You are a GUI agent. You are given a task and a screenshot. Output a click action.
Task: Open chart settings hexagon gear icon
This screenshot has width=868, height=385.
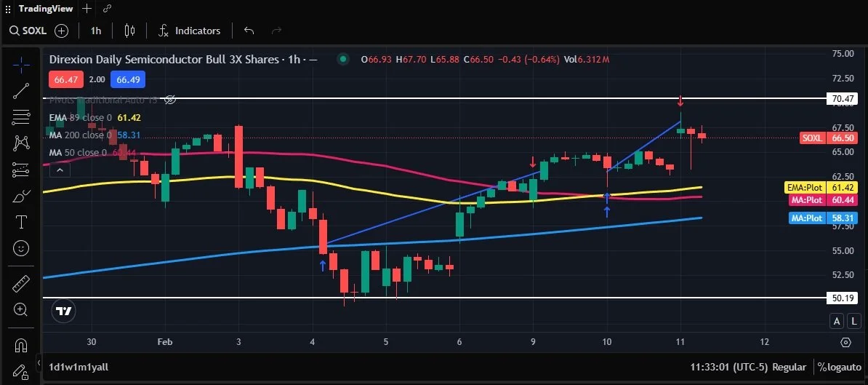tap(845, 342)
